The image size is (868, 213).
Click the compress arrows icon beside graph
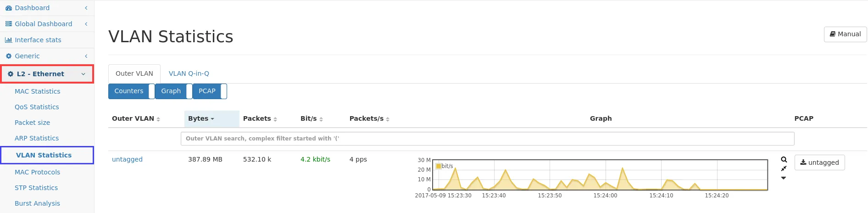[784, 168]
